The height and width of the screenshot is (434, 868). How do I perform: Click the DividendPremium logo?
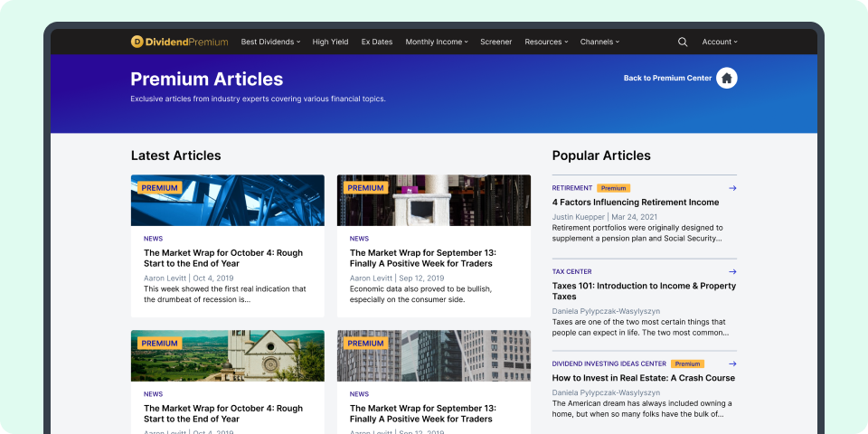coord(179,42)
